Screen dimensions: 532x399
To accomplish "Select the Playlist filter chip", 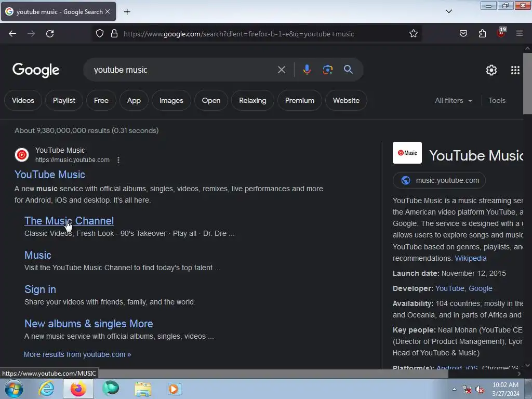I will [x=64, y=100].
